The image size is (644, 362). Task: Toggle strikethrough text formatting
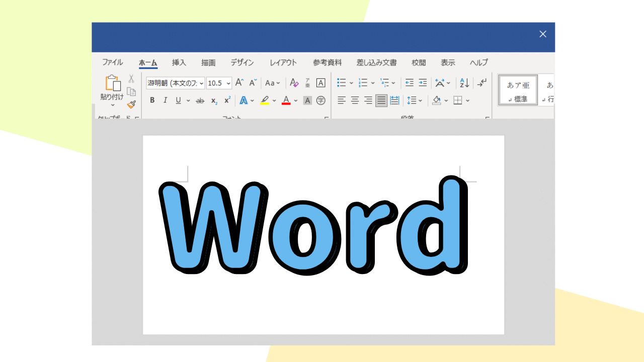[200, 101]
